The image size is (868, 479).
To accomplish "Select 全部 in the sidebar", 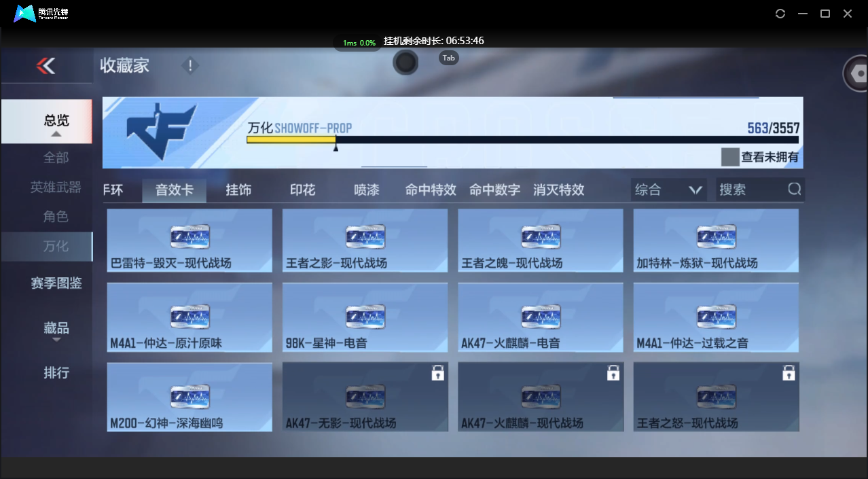I will (x=56, y=158).
